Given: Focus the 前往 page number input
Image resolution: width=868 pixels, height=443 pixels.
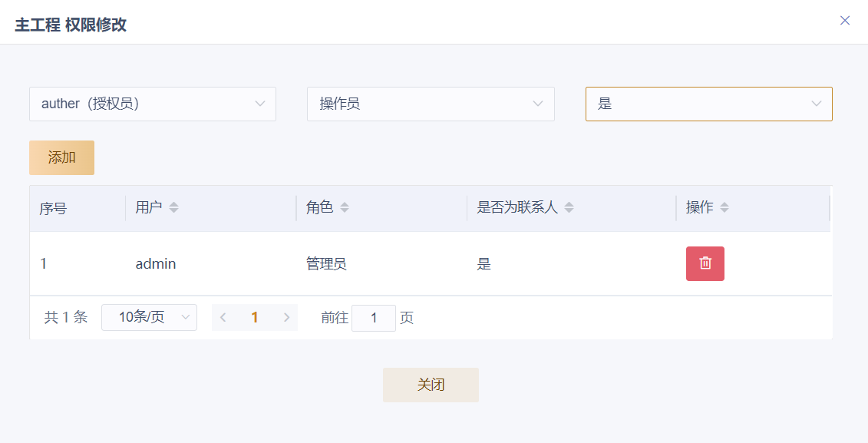Looking at the screenshot, I should point(373,318).
